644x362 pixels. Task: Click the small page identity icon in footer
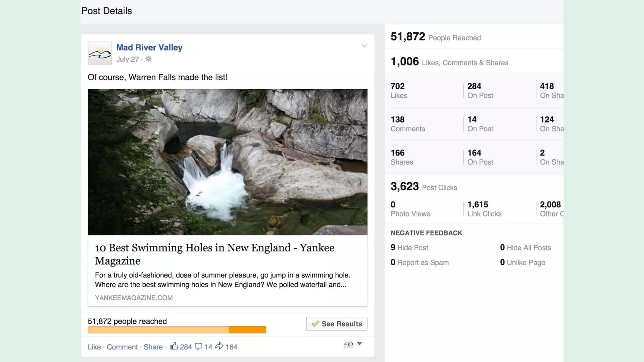point(348,344)
